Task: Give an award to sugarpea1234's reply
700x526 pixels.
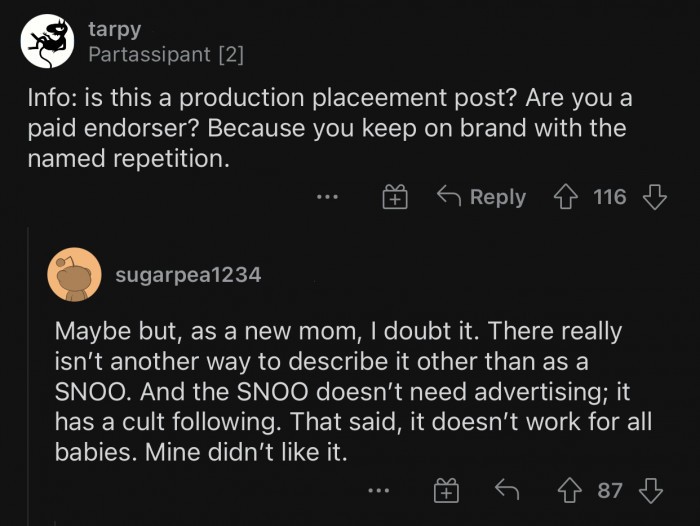Action: [446, 490]
